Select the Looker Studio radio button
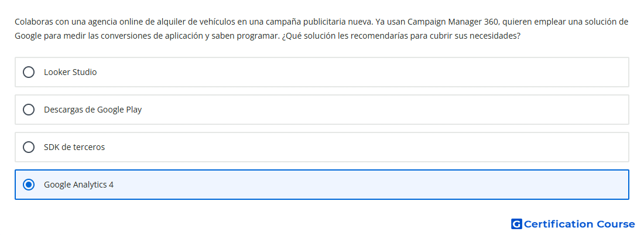The image size is (644, 235). (x=29, y=72)
